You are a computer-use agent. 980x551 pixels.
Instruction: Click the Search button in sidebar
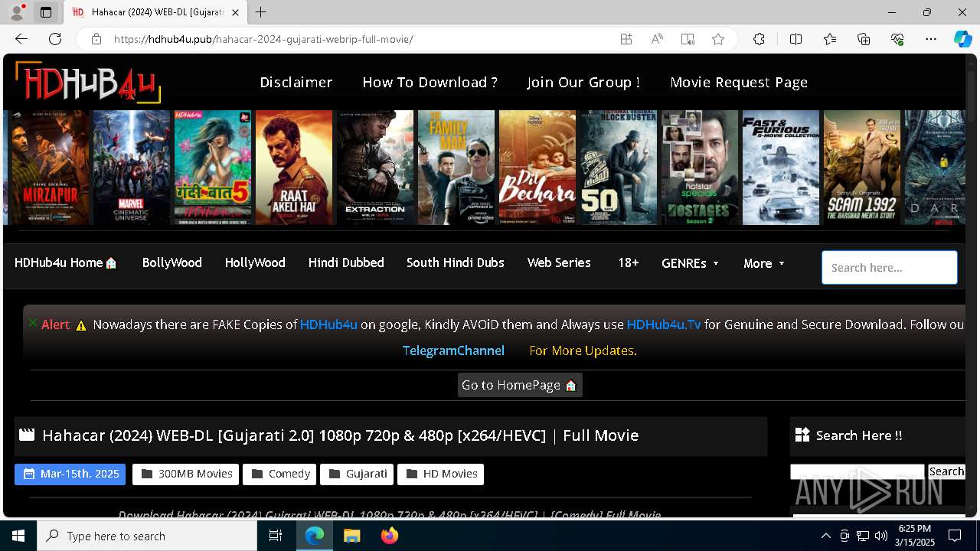tap(946, 471)
